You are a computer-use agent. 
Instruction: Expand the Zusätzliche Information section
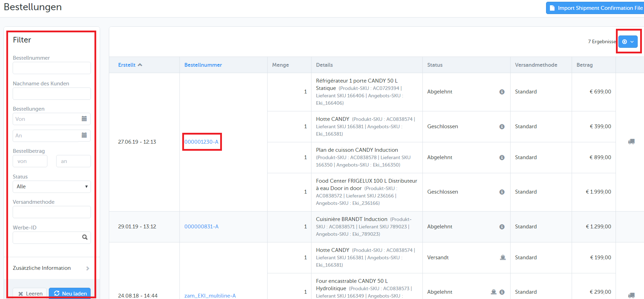(x=52, y=268)
